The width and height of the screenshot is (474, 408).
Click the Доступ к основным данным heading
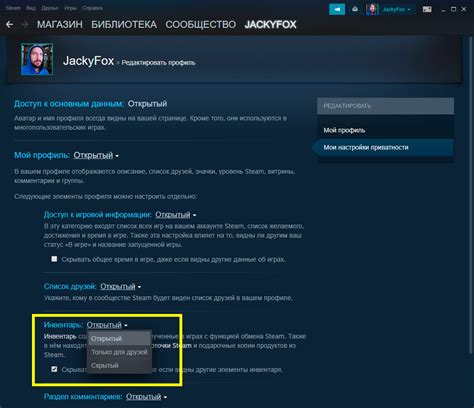(69, 104)
